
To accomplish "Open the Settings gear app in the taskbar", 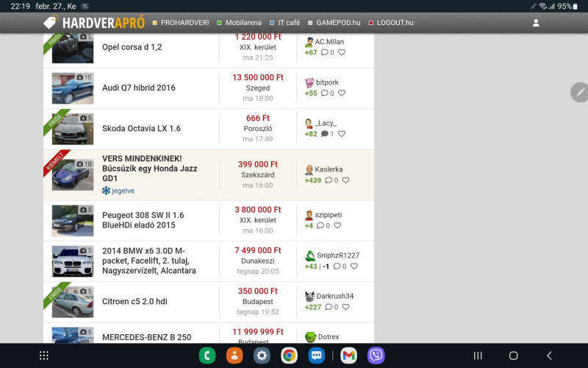I will pos(262,355).
